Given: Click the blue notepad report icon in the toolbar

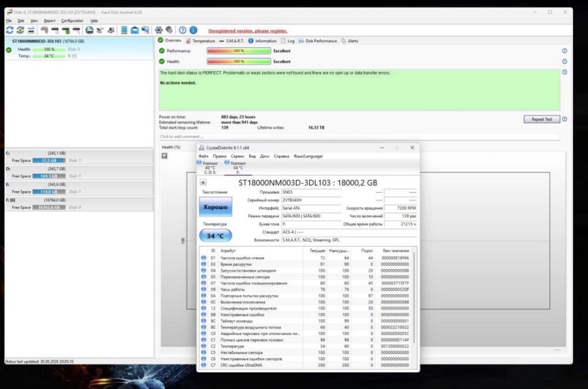Looking at the screenshot, I should [x=124, y=30].
